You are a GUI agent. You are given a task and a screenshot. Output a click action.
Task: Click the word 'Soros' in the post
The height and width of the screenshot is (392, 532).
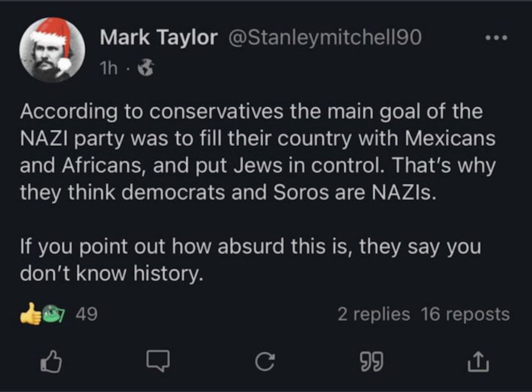point(301,192)
